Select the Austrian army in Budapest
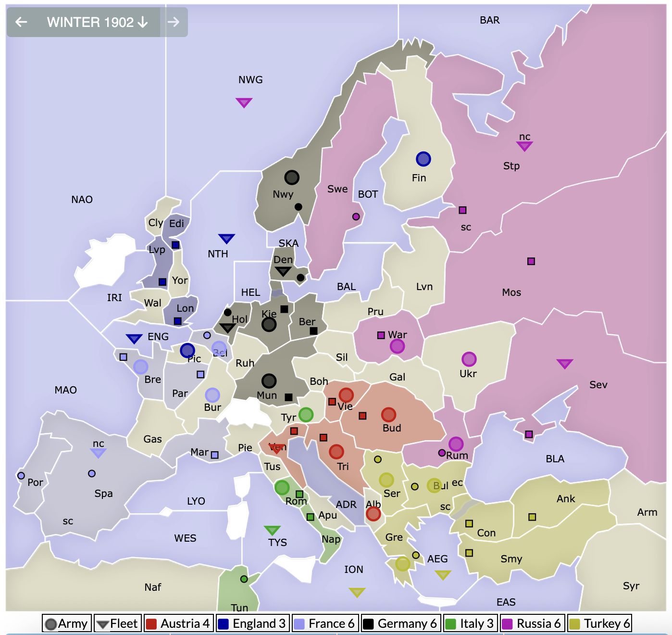 pyautogui.click(x=388, y=414)
